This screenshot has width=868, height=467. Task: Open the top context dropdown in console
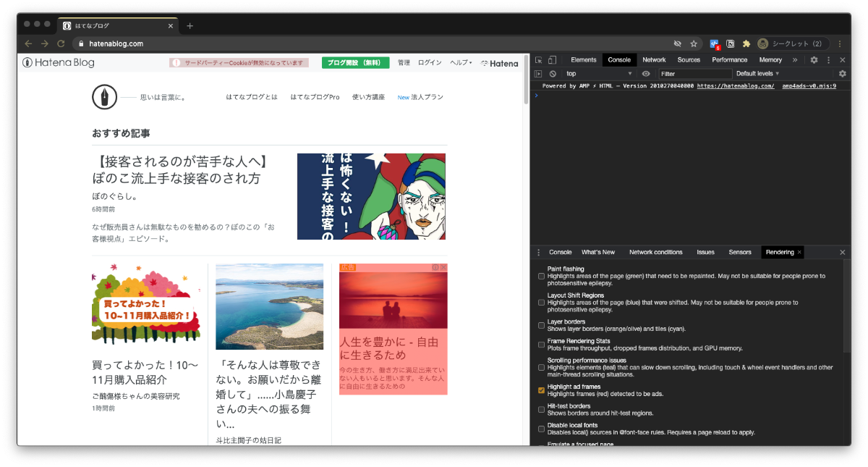(x=599, y=74)
